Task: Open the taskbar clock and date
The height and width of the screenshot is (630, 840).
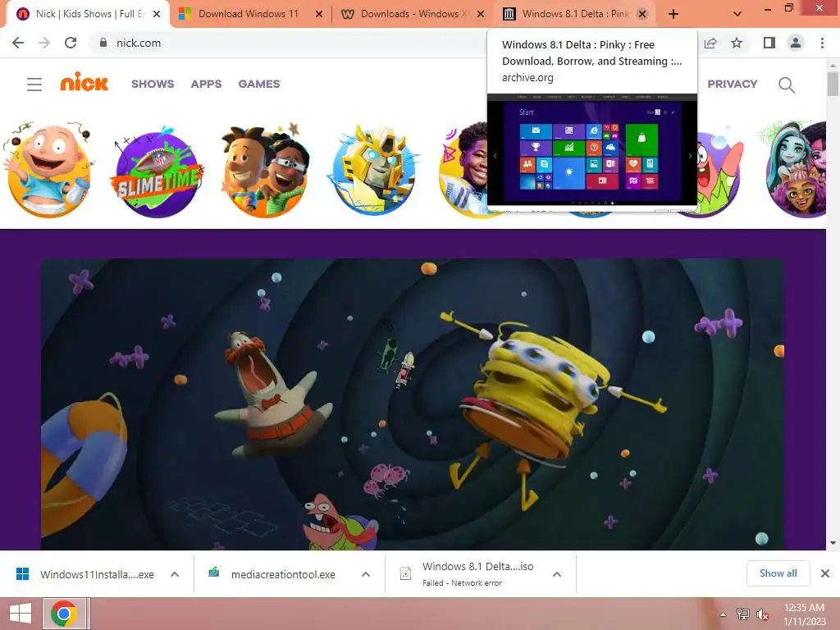Action: 804,614
